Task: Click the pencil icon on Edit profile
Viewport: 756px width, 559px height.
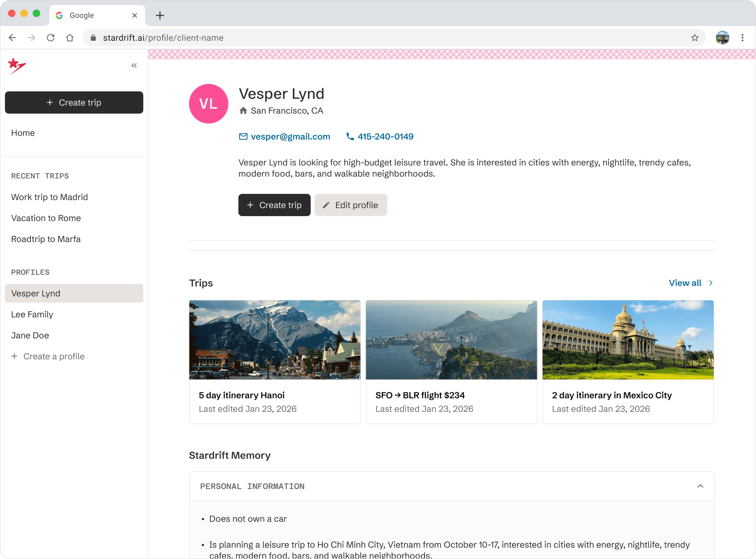Action: (x=327, y=205)
